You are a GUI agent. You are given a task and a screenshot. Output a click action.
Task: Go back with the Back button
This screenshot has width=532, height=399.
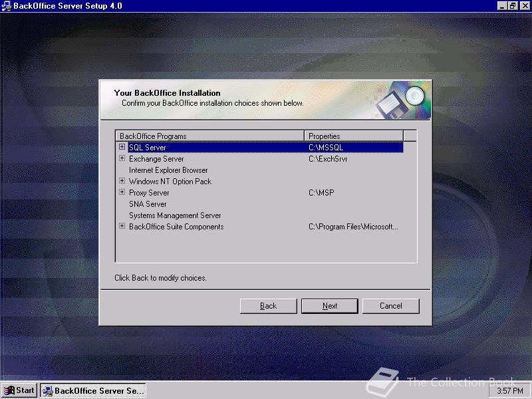[x=269, y=306]
